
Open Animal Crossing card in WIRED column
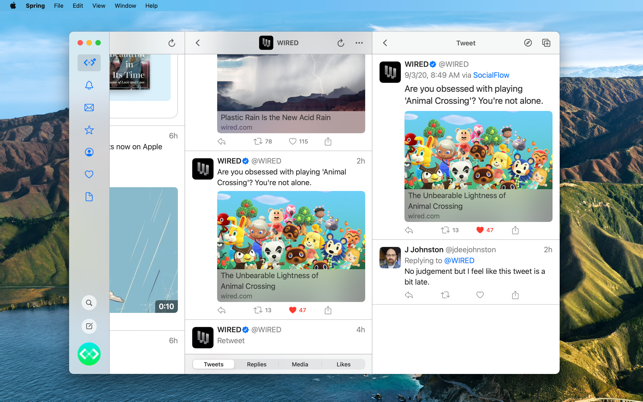pos(291,247)
